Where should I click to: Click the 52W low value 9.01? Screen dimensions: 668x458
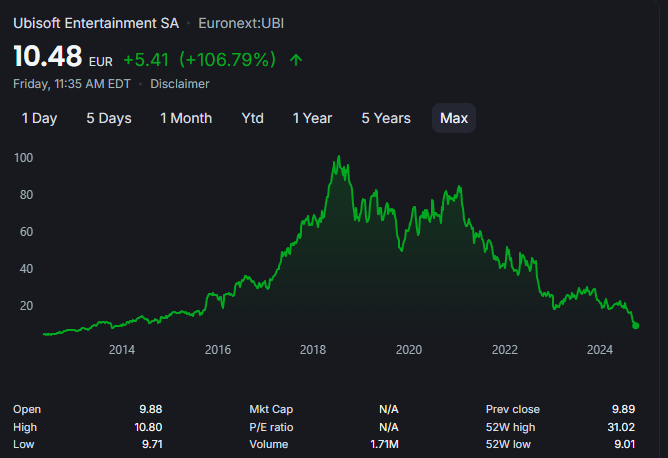click(x=625, y=444)
